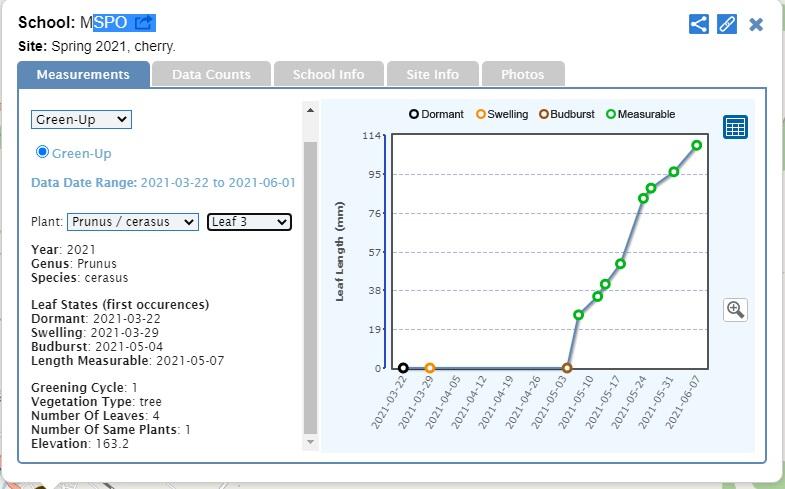Expand the Leaf 3 dropdown
Image resolution: width=785 pixels, height=489 pixels.
point(249,222)
